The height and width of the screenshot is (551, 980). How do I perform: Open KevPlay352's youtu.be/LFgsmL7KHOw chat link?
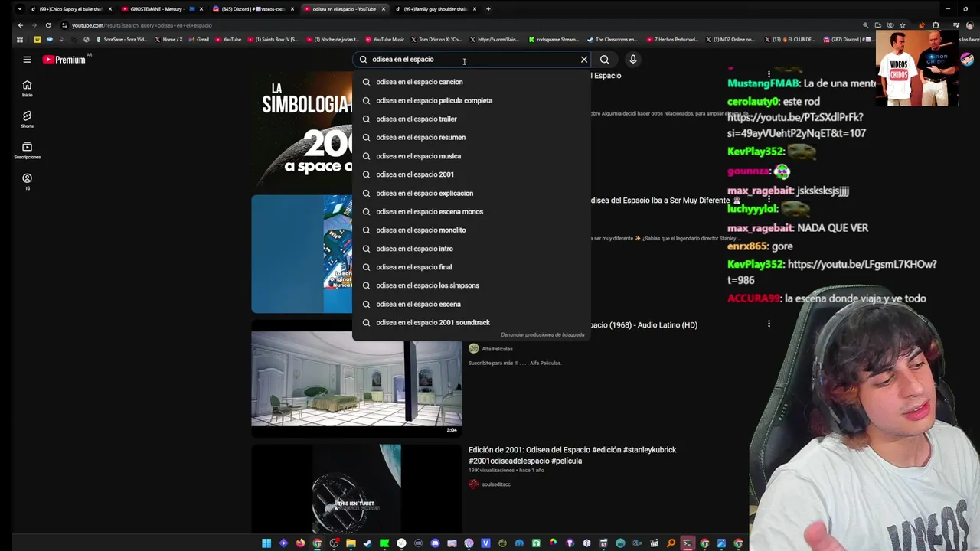[832, 272]
